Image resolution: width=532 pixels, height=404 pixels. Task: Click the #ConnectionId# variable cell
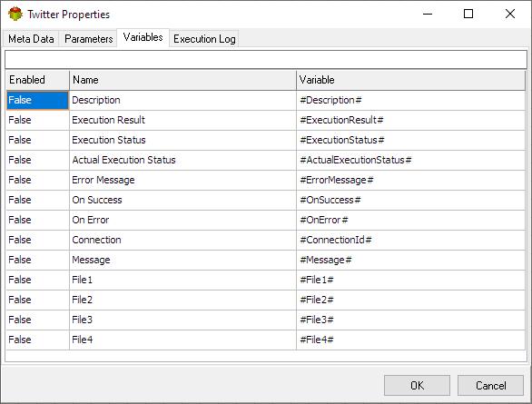[x=411, y=241]
